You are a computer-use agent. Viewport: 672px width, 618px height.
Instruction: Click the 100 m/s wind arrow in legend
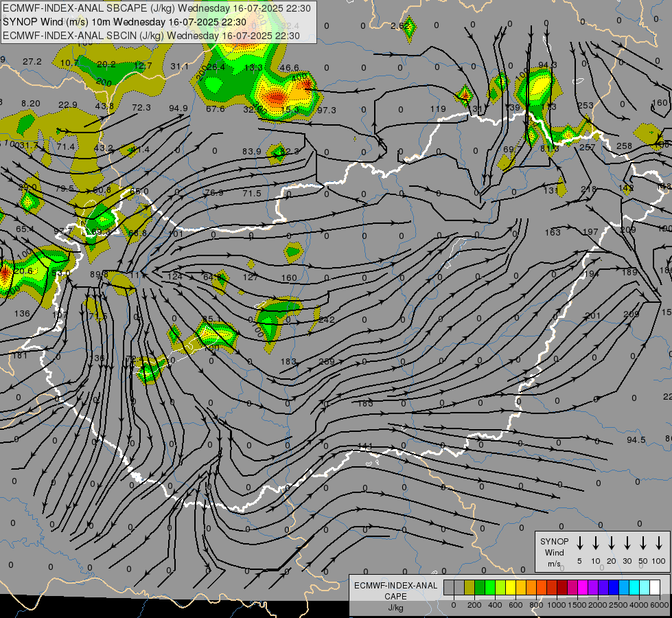pyautogui.click(x=659, y=543)
